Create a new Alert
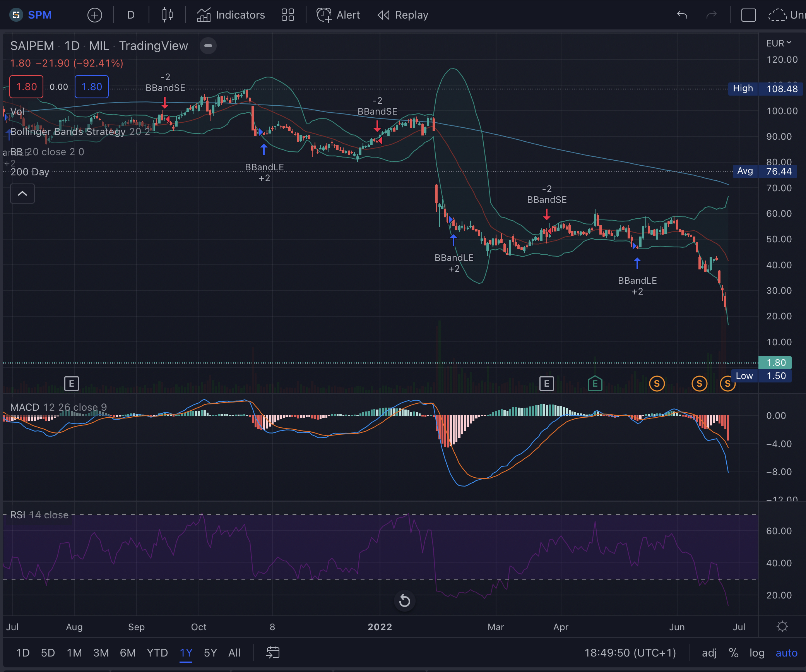806x672 pixels. tap(338, 15)
